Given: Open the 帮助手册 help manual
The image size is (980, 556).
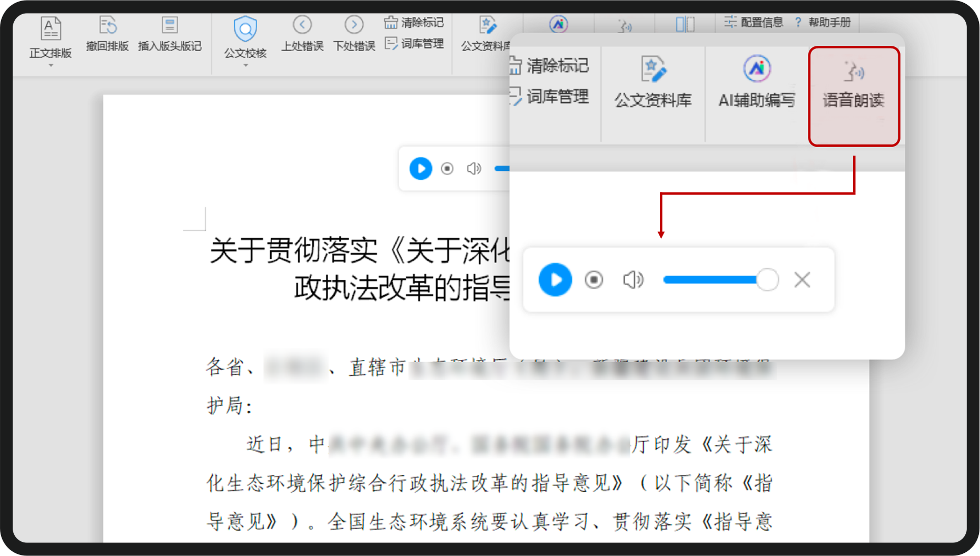Looking at the screenshot, I should pyautogui.click(x=824, y=22).
